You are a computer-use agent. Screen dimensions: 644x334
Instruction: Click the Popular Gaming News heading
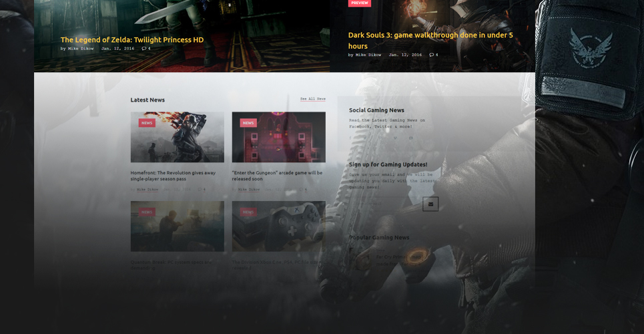pyautogui.click(x=379, y=237)
